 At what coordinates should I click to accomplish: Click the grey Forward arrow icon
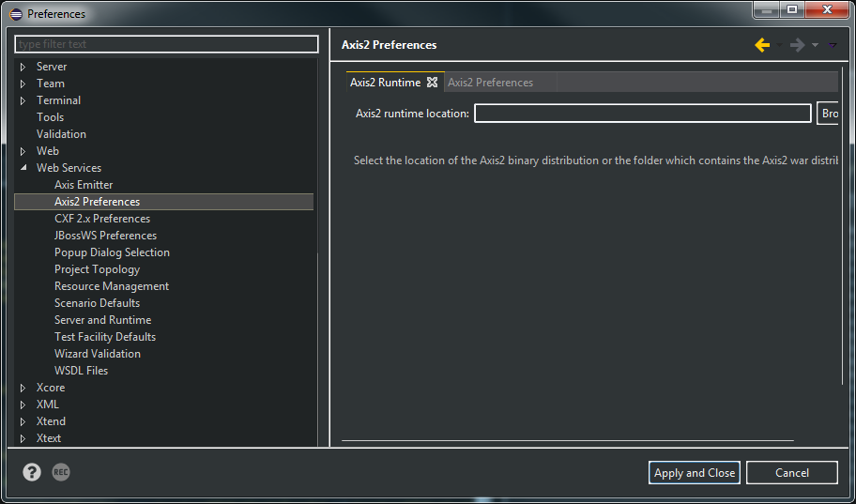797,45
